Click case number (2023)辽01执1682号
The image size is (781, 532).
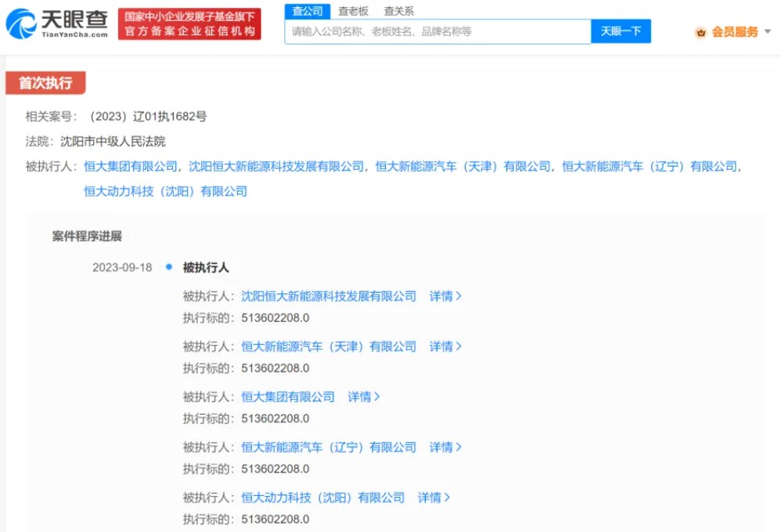(x=146, y=117)
